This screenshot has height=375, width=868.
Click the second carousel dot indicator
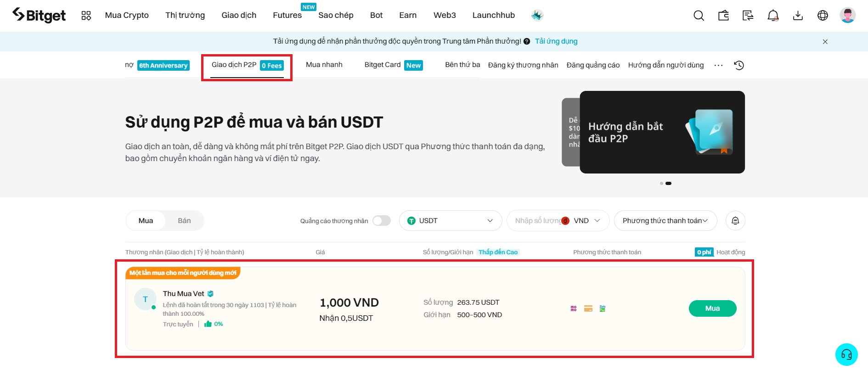pyautogui.click(x=668, y=184)
